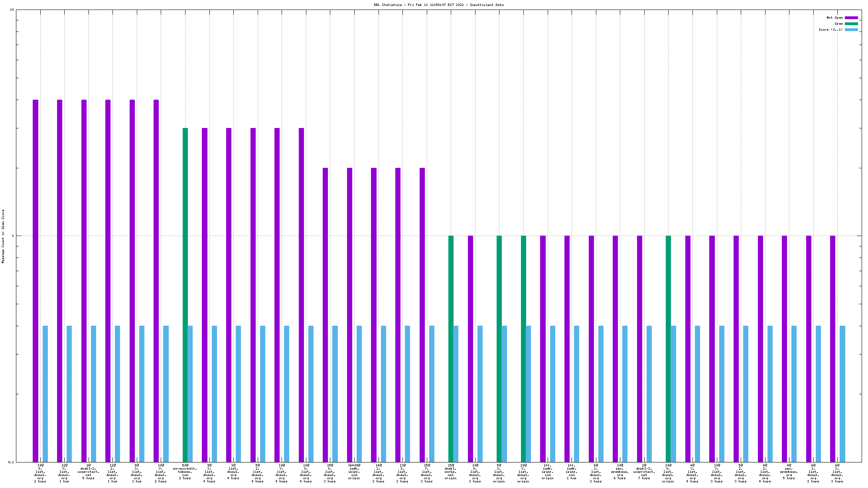868x488 pixels.
Task: Click the y-axis tick label 10
Action: [12, 10]
